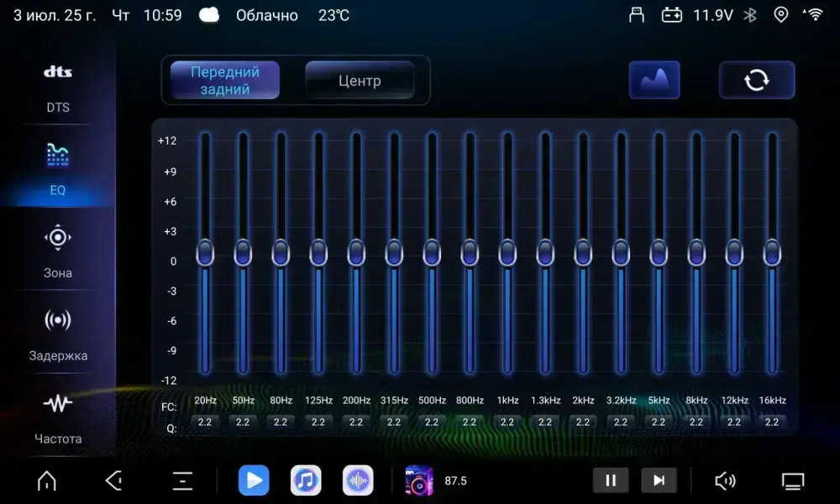Open the Облачно weather widget
The image size is (840, 504).
(x=266, y=14)
